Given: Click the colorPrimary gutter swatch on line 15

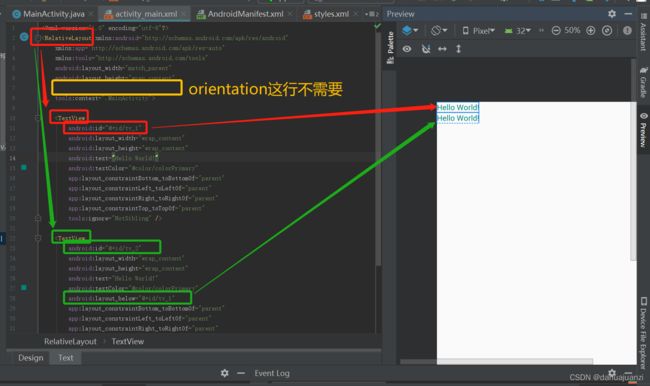Looking at the screenshot, I should coord(24,168).
